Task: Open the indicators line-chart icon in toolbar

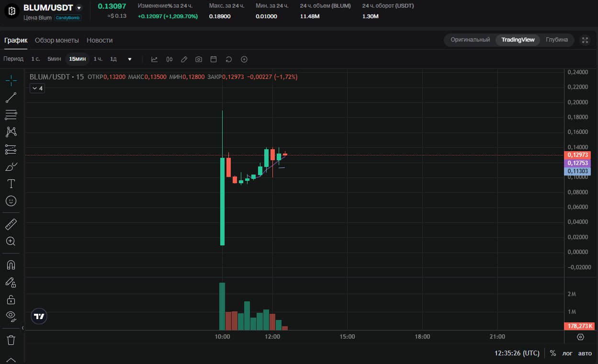Action: point(154,59)
